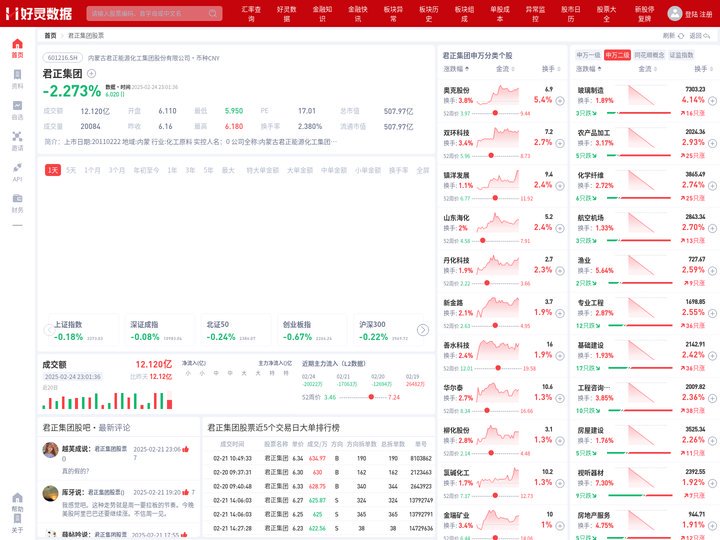
Task: Open the 帮助 help icon in the sidebar
Action: 17,498
